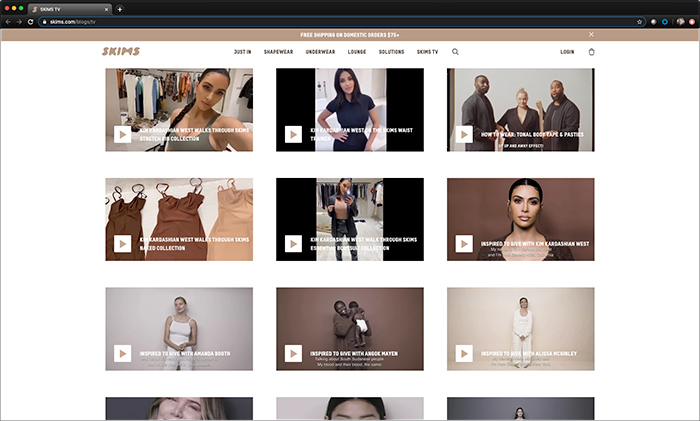
Task: Open the shopping bag icon
Action: [591, 52]
